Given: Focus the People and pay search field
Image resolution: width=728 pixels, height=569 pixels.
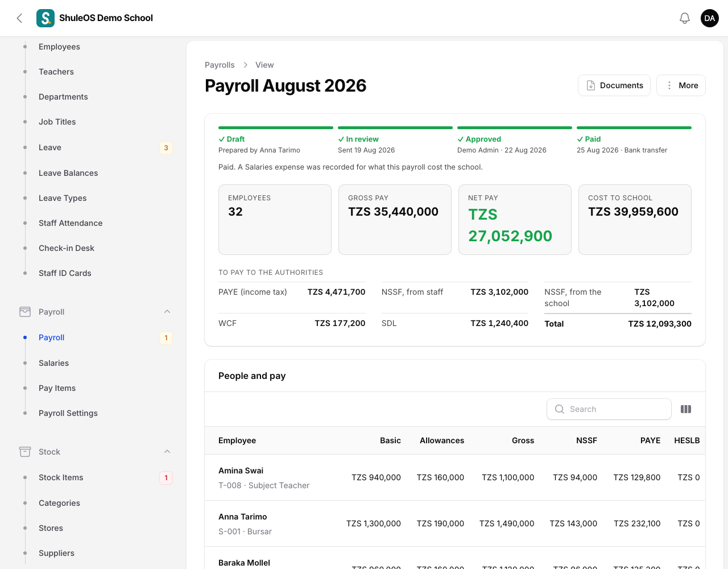Looking at the screenshot, I should click(x=609, y=409).
